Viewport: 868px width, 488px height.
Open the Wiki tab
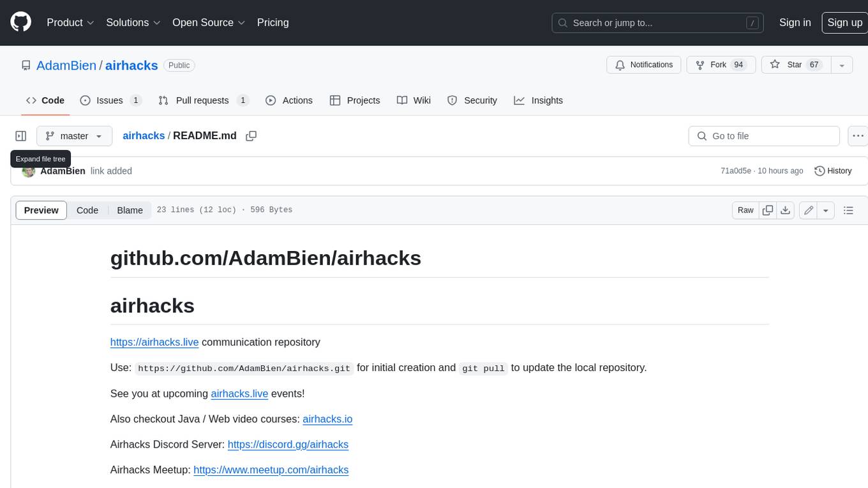(414, 100)
